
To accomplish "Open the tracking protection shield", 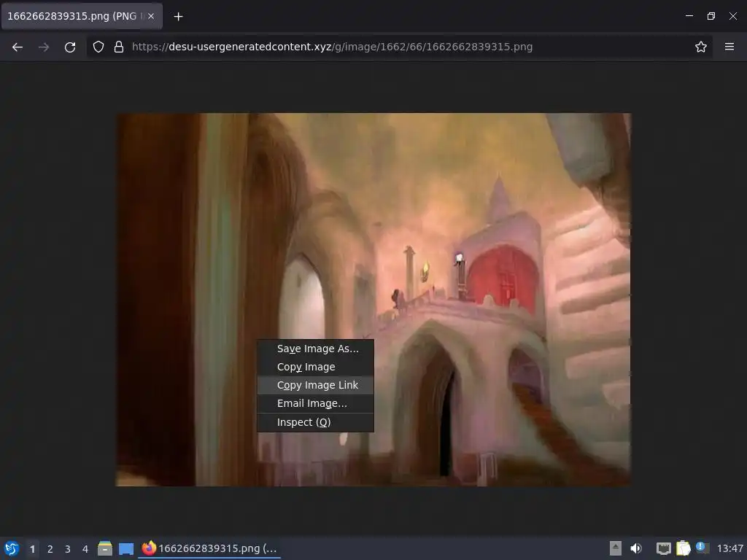I will [98, 47].
